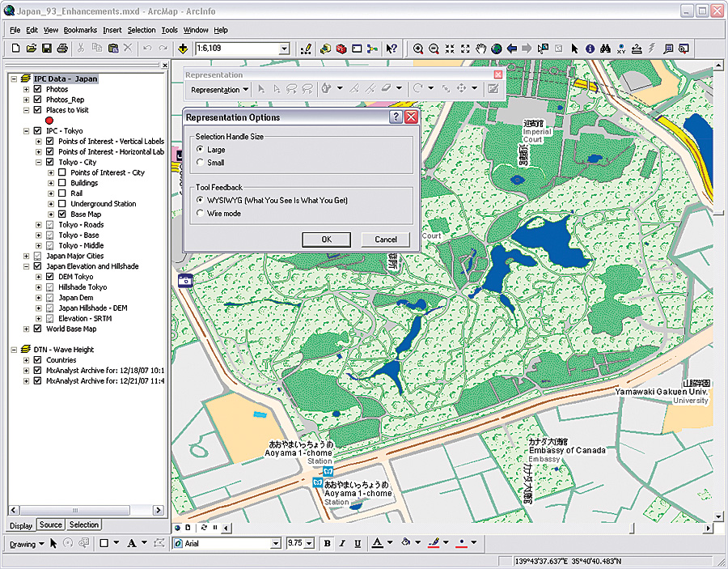The height and width of the screenshot is (569, 728).
Task: Open the map scale dropdown
Action: click(x=284, y=49)
